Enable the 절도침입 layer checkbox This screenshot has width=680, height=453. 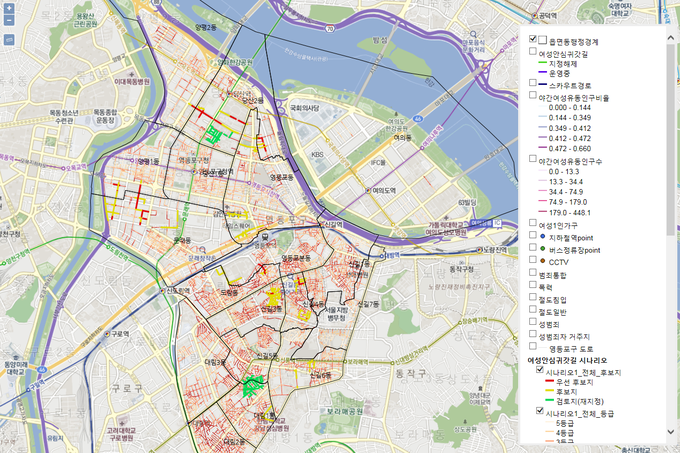533,297
